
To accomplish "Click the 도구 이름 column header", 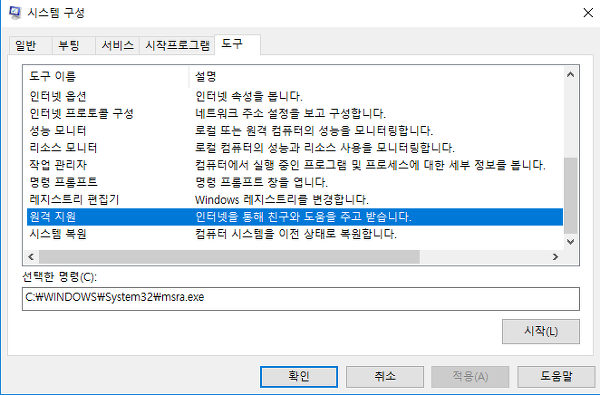I will point(106,77).
